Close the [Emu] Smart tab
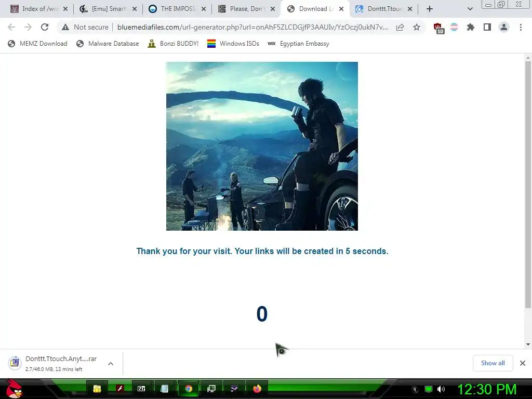The height and width of the screenshot is (399, 532). [x=135, y=9]
